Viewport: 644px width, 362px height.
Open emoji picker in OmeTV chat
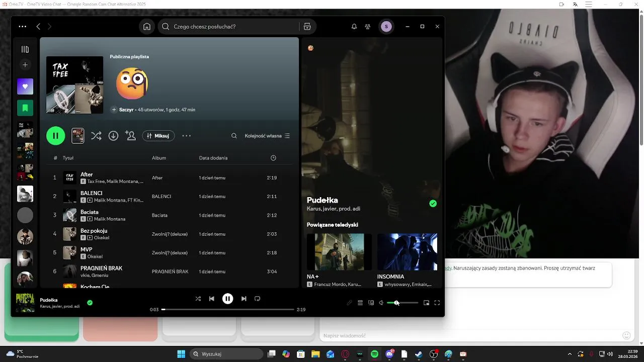[x=626, y=335]
